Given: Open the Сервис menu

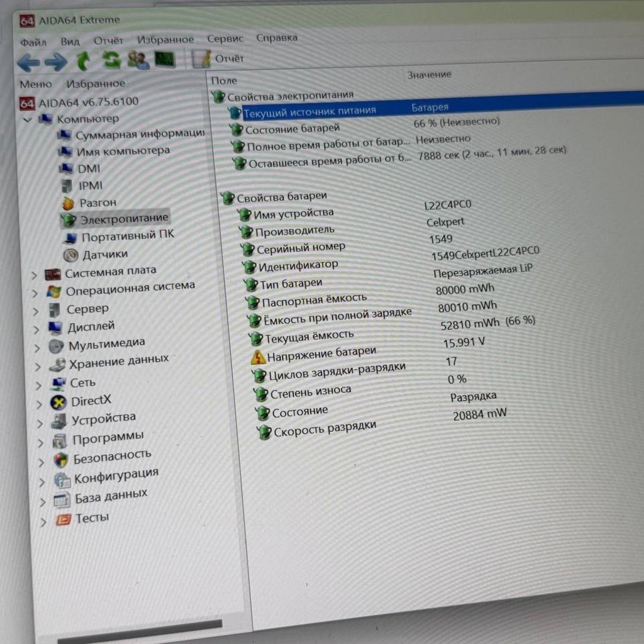Looking at the screenshot, I should pos(225,38).
